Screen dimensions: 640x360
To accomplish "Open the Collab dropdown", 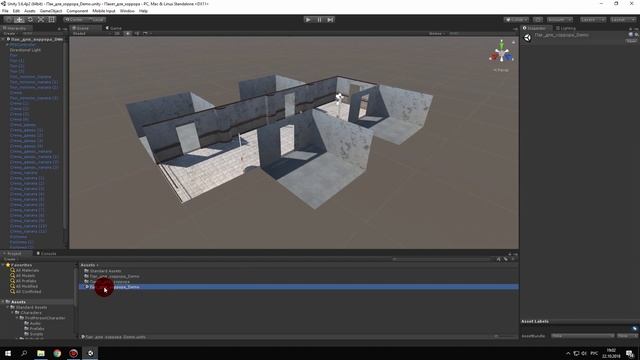I will click(516, 20).
